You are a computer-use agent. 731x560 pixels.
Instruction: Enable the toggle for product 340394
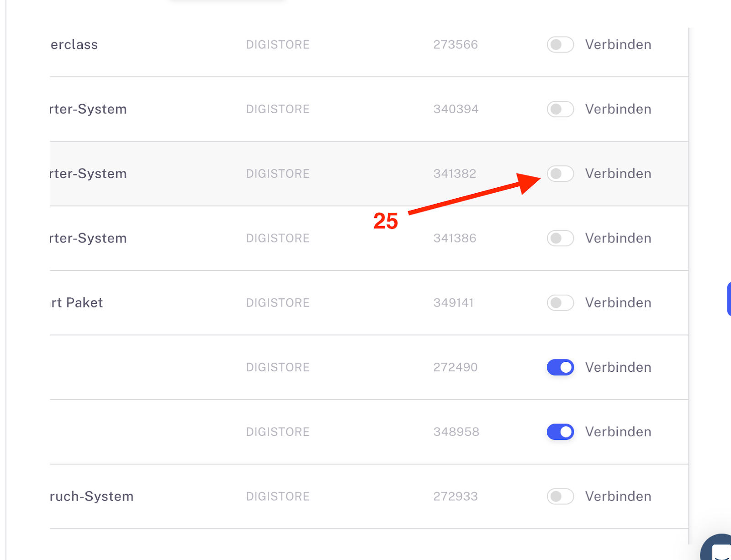560,109
